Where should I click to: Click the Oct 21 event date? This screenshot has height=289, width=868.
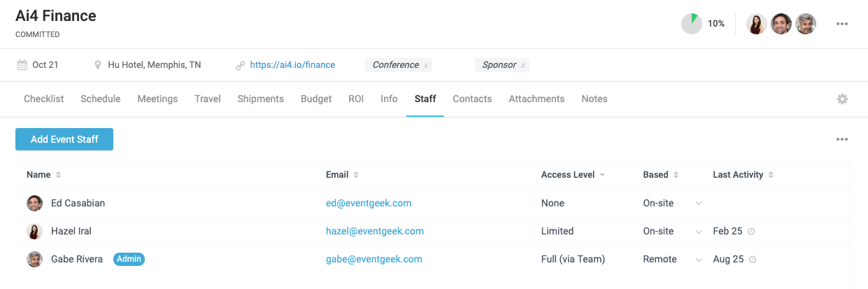45,65
